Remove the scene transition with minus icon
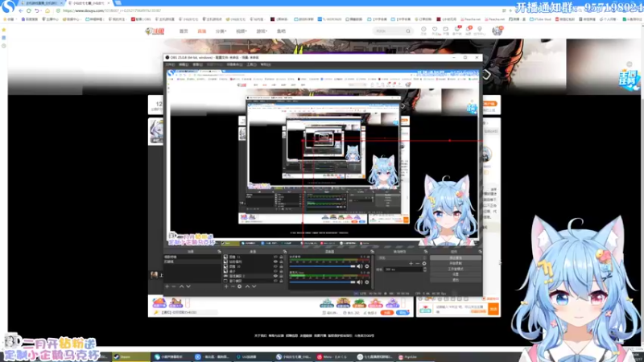This screenshot has width=644, height=362. pos(417,264)
